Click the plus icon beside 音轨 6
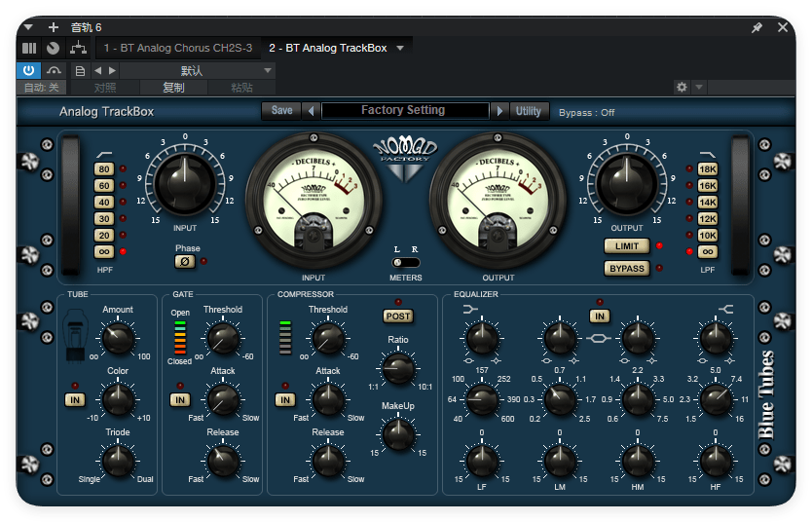The width and height of the screenshot is (812, 522). click(x=54, y=27)
